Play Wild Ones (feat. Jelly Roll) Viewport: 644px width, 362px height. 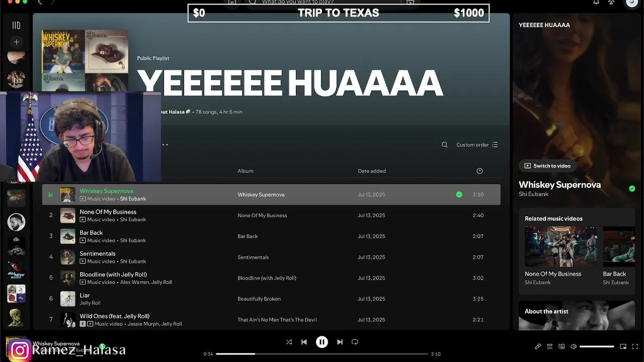click(x=271, y=320)
